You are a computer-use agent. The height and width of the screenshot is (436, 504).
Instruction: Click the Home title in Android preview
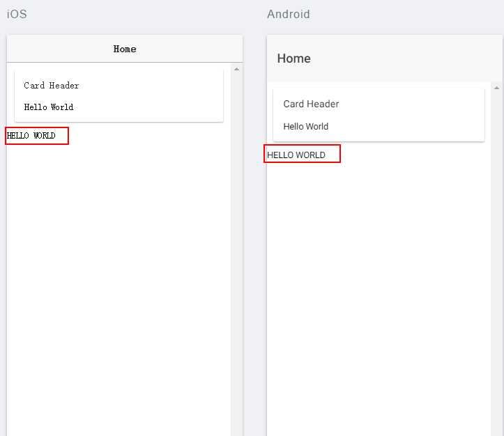293,59
